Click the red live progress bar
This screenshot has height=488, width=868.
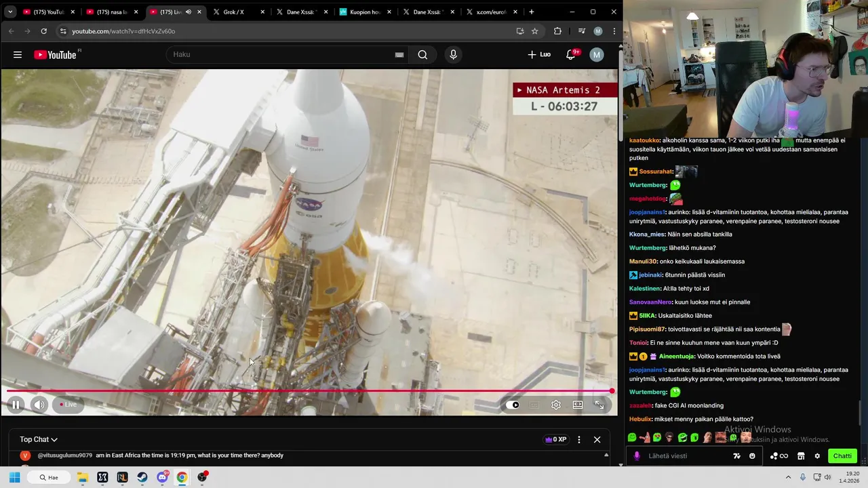click(309, 391)
